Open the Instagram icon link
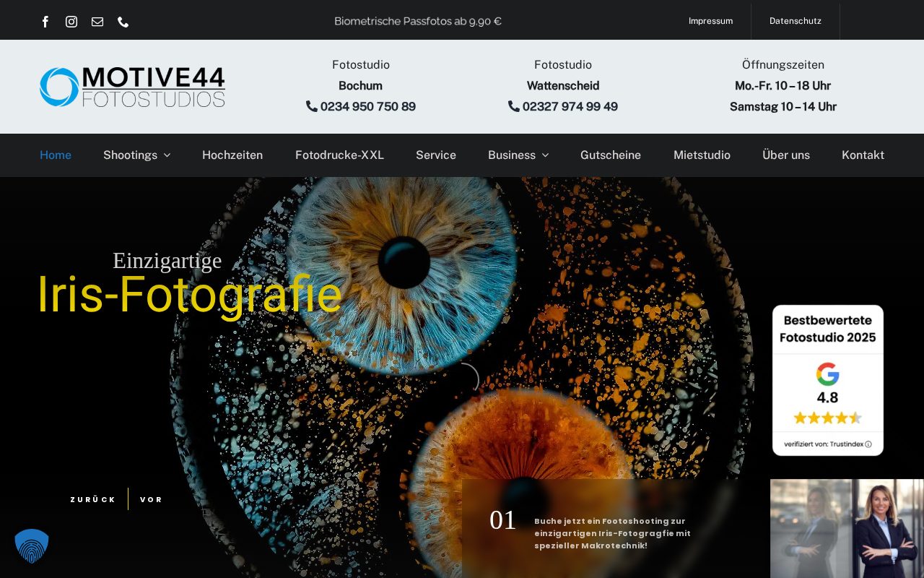The width and height of the screenshot is (924, 578). tap(71, 22)
